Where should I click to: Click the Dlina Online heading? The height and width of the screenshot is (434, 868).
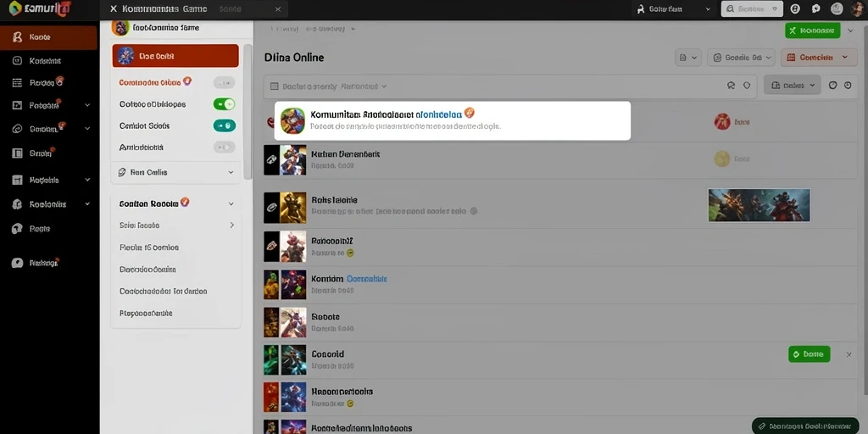pos(294,58)
